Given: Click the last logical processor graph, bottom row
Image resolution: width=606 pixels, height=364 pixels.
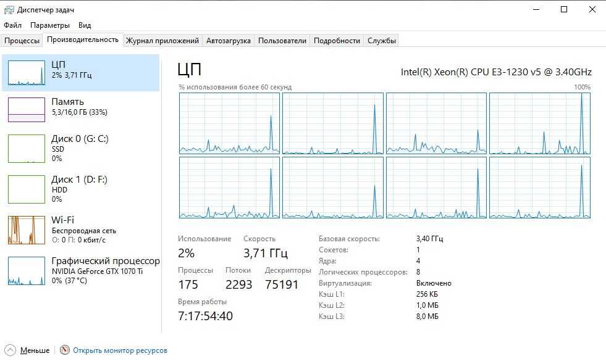Looking at the screenshot, I should tap(540, 188).
